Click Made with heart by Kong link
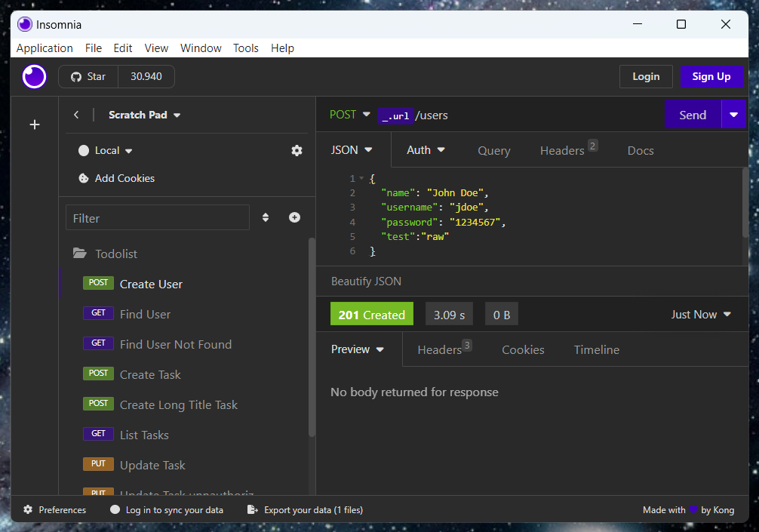The image size is (759, 532). [x=688, y=509]
